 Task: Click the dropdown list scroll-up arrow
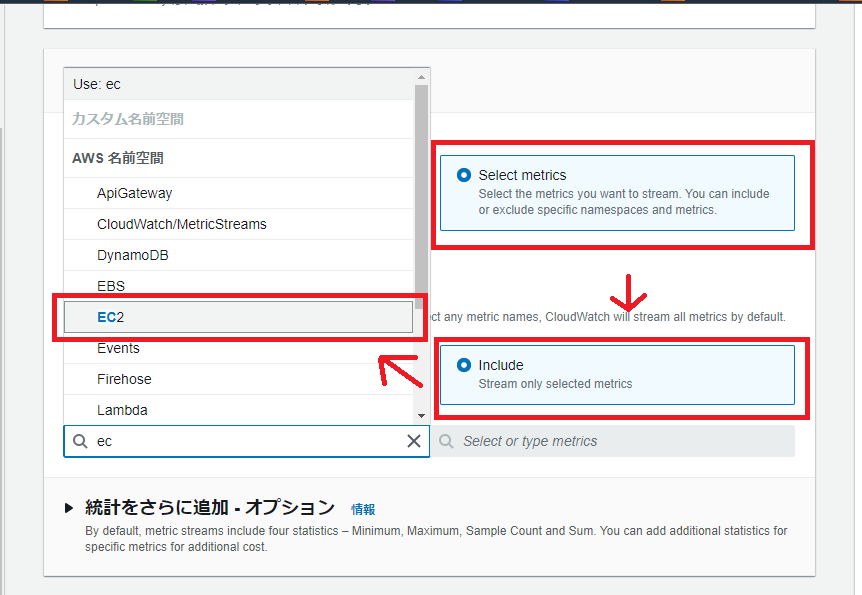click(422, 77)
